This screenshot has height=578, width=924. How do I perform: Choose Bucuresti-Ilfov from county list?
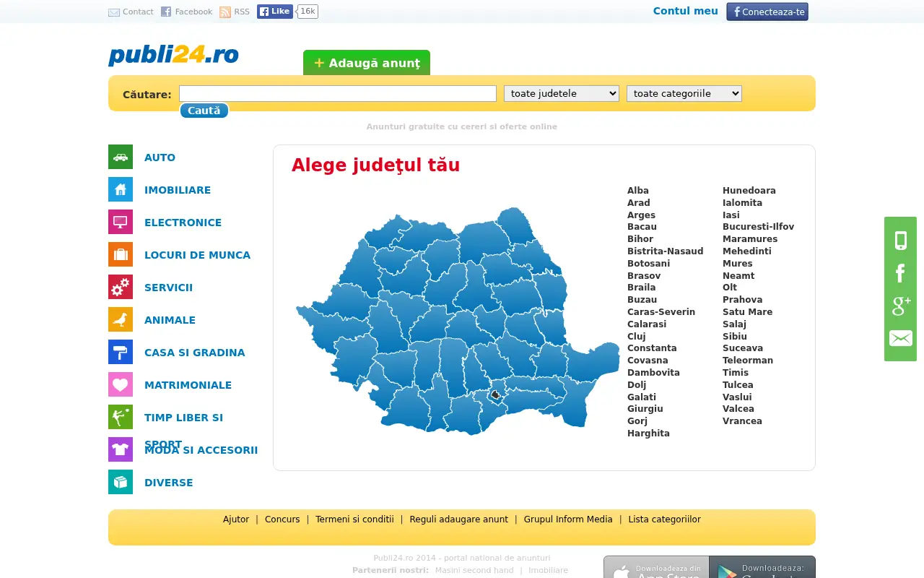[x=758, y=227]
